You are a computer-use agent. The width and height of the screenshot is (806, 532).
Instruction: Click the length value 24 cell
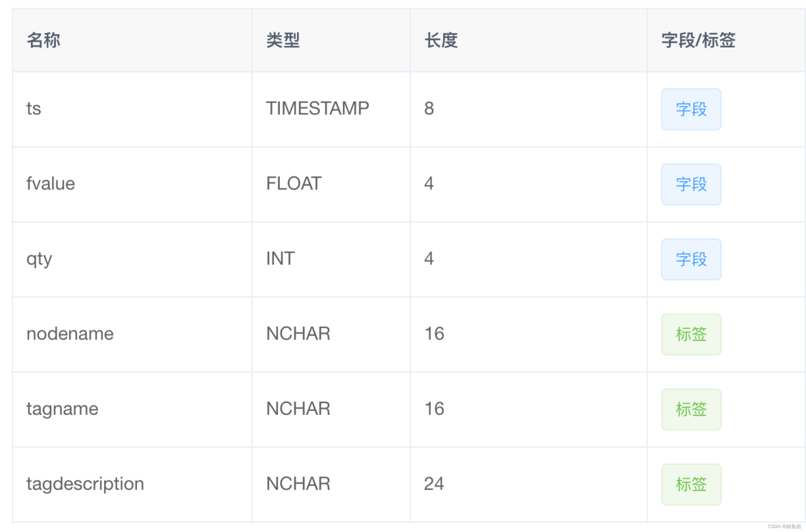[434, 484]
